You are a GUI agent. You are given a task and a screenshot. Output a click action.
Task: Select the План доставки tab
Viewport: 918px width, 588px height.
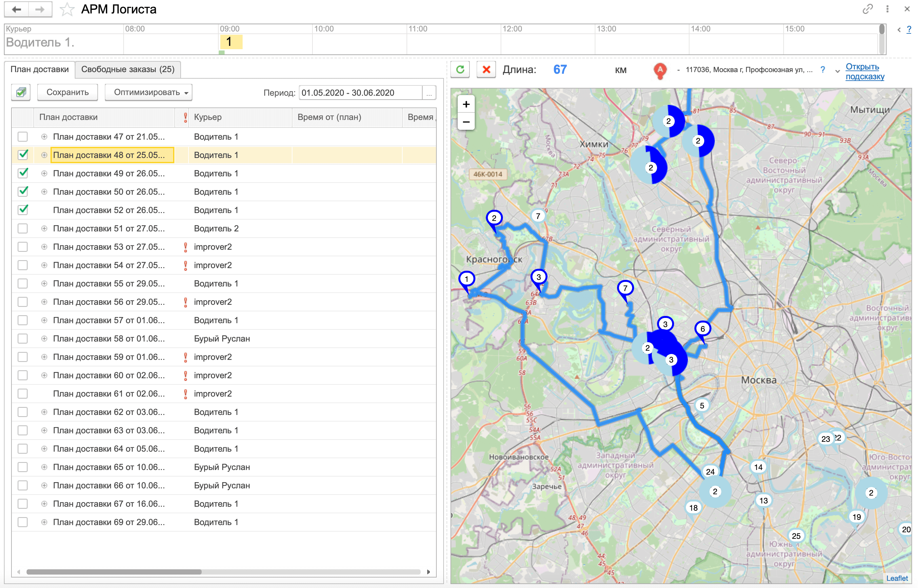click(x=39, y=69)
